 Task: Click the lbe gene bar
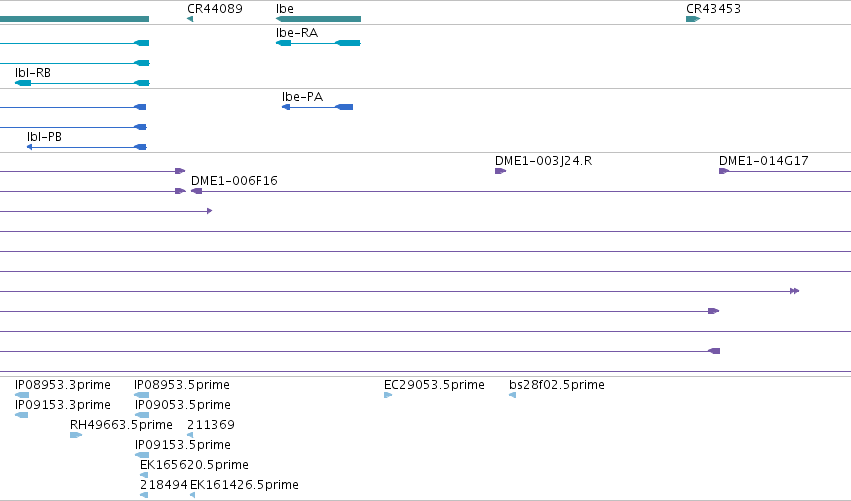point(319,20)
